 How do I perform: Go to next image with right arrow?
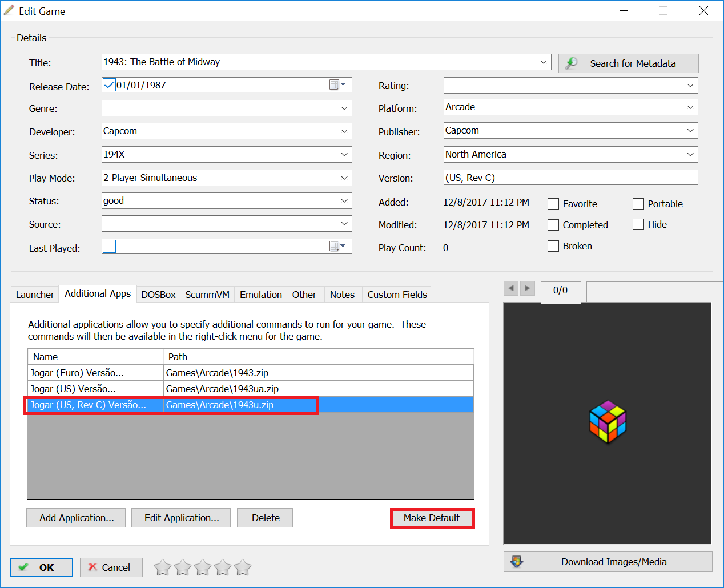(x=528, y=288)
